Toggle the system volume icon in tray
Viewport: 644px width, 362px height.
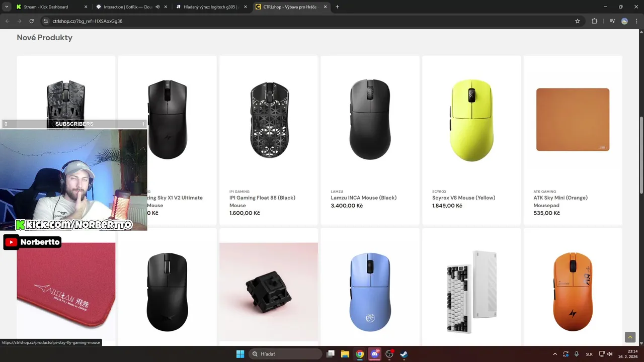pyautogui.click(x=610, y=354)
